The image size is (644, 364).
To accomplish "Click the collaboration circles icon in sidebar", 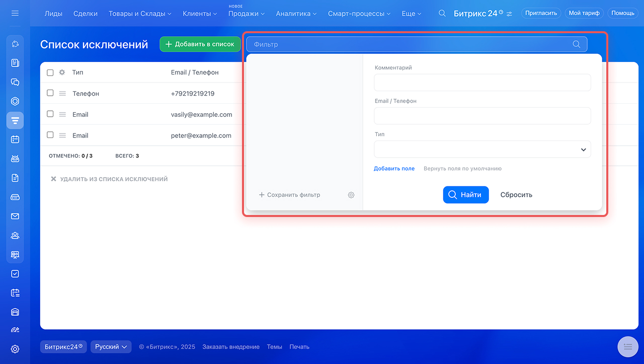I will click(x=15, y=44).
